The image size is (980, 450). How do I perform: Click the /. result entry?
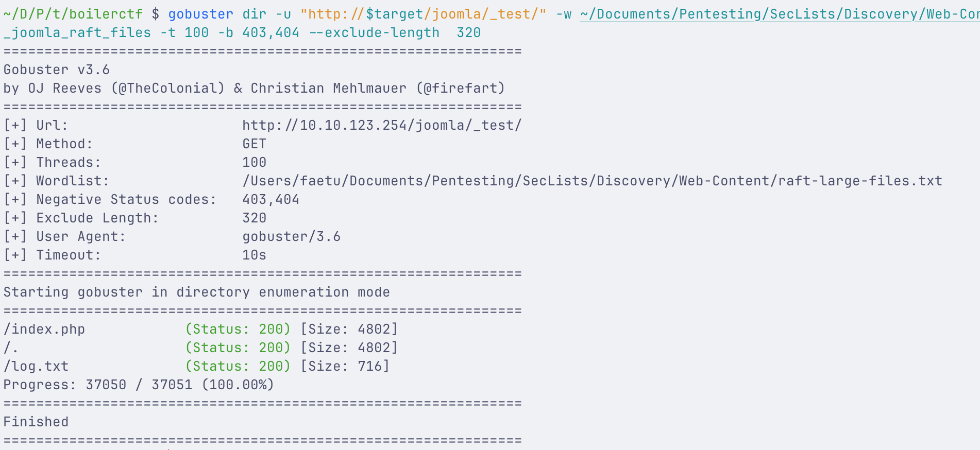coord(11,348)
